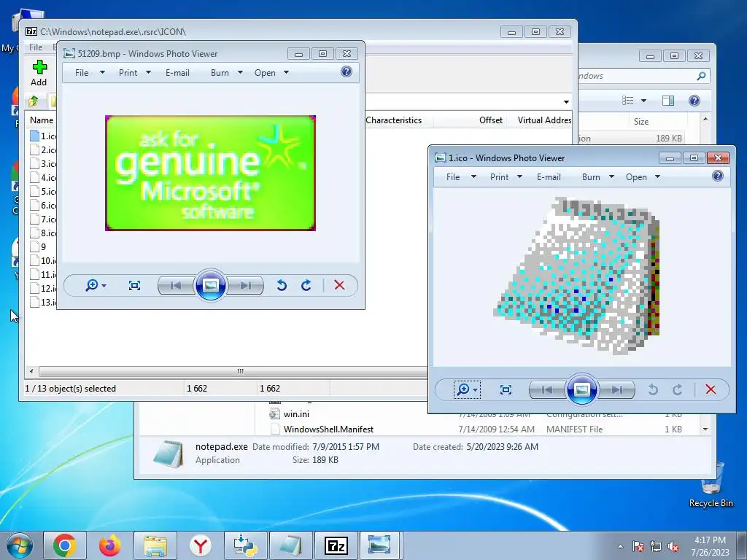Image resolution: width=747 pixels, height=560 pixels.
Task: Expand the Explorer view options dropdown arrow
Action: [643, 101]
